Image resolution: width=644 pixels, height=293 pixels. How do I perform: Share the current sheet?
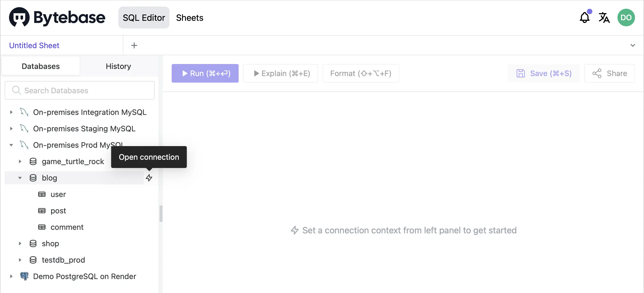(610, 73)
